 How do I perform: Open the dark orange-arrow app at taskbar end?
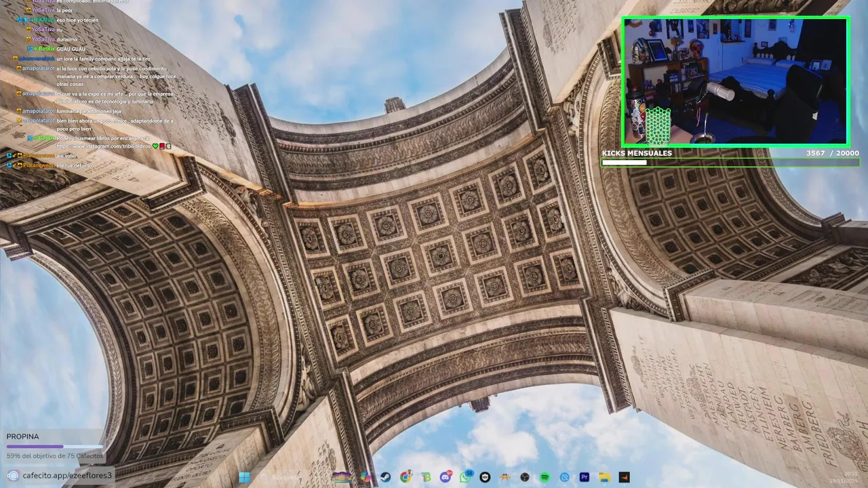(x=625, y=477)
